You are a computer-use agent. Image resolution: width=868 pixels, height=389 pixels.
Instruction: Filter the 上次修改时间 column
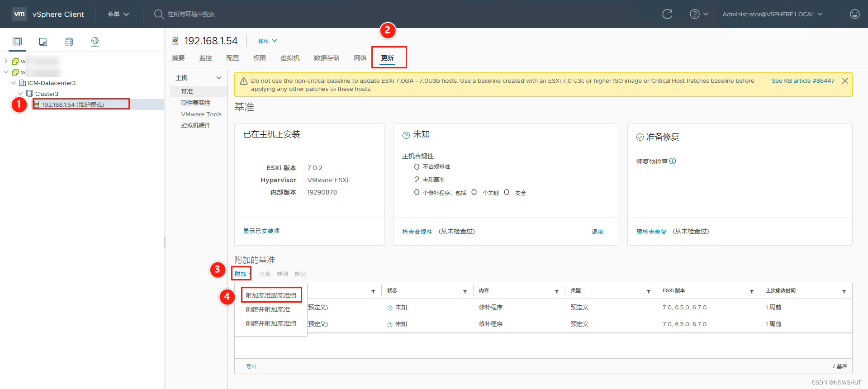pyautogui.click(x=844, y=291)
